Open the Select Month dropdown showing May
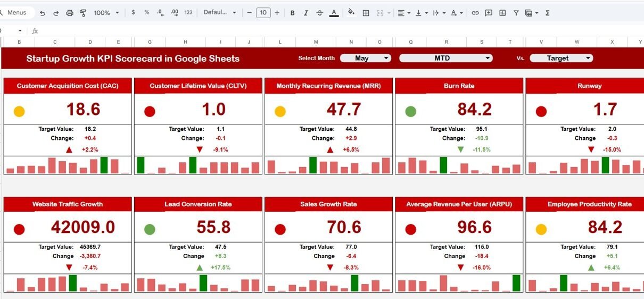 click(366, 59)
